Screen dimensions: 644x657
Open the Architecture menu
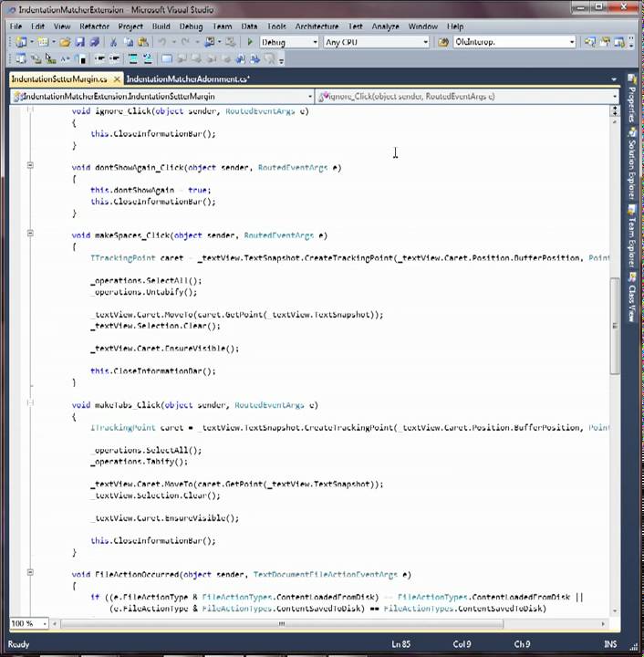[x=317, y=26]
